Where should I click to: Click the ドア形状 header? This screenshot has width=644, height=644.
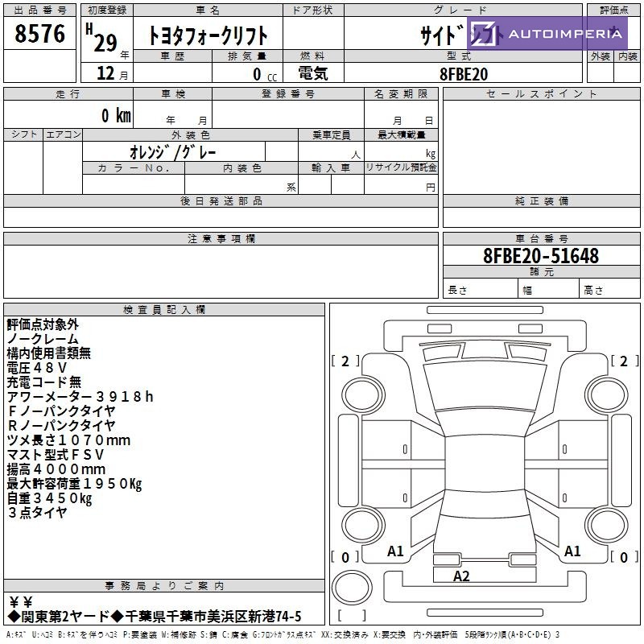point(312,10)
